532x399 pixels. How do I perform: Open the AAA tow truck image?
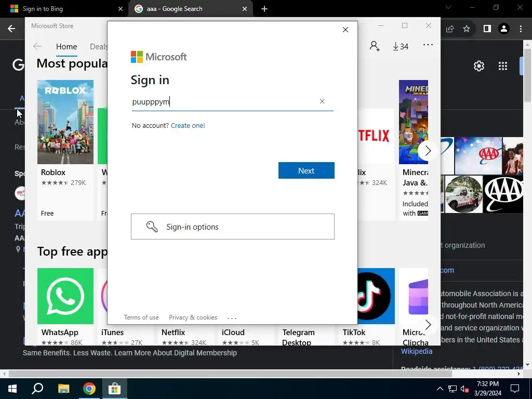tap(463, 194)
